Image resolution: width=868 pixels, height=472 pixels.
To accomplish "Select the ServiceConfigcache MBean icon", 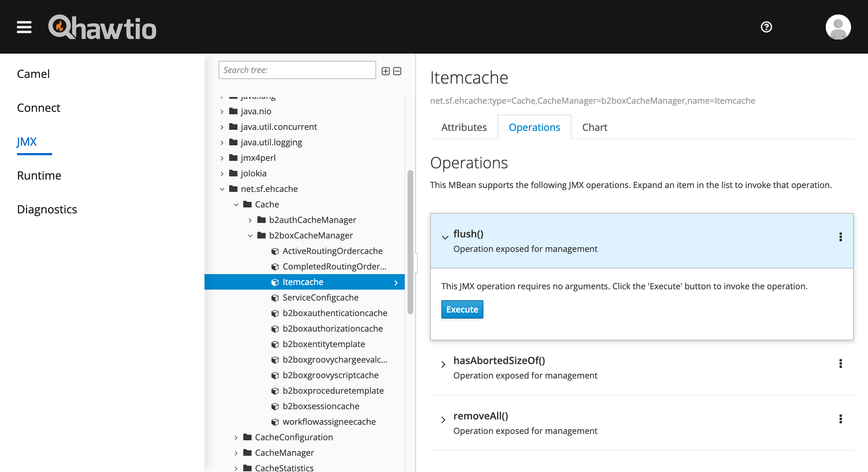I will pyautogui.click(x=275, y=298).
